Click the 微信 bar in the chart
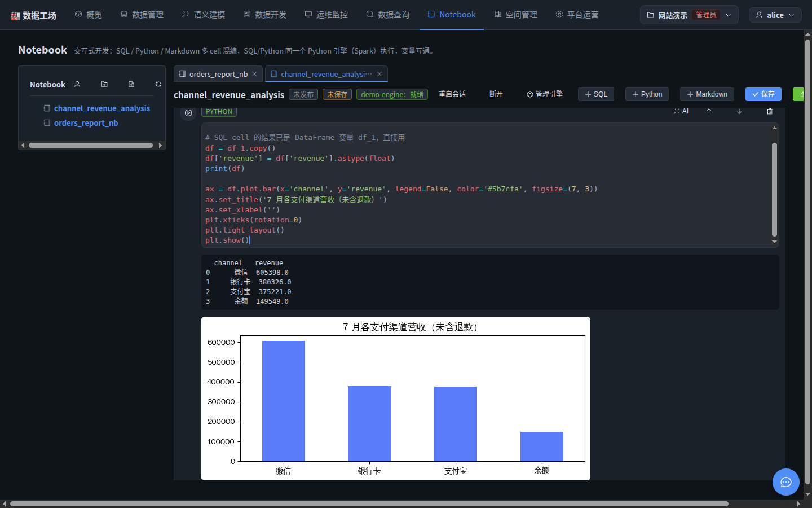This screenshot has height=508, width=812. [x=284, y=401]
